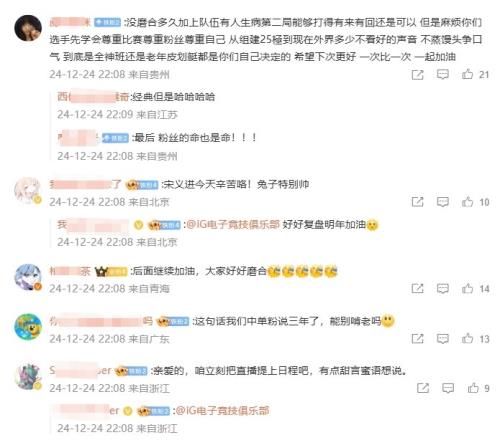Open reply box for 宋义进今天辛苦咯 comment
500x440 pixels.
point(443,202)
